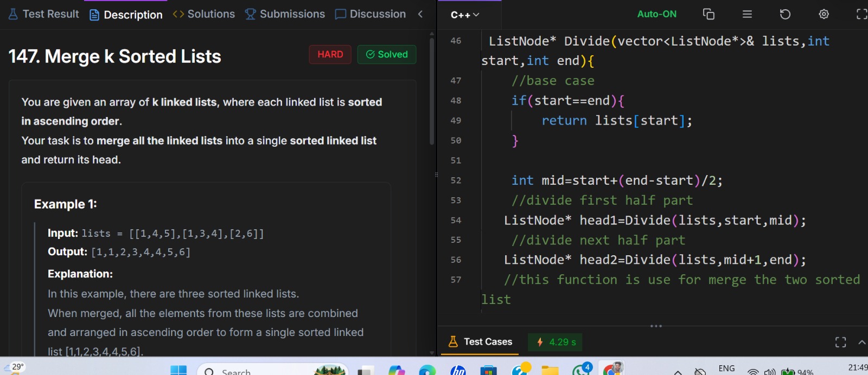The image size is (868, 375).
Task: Expand the Test Cases panel with the arrow
Action: 861,342
